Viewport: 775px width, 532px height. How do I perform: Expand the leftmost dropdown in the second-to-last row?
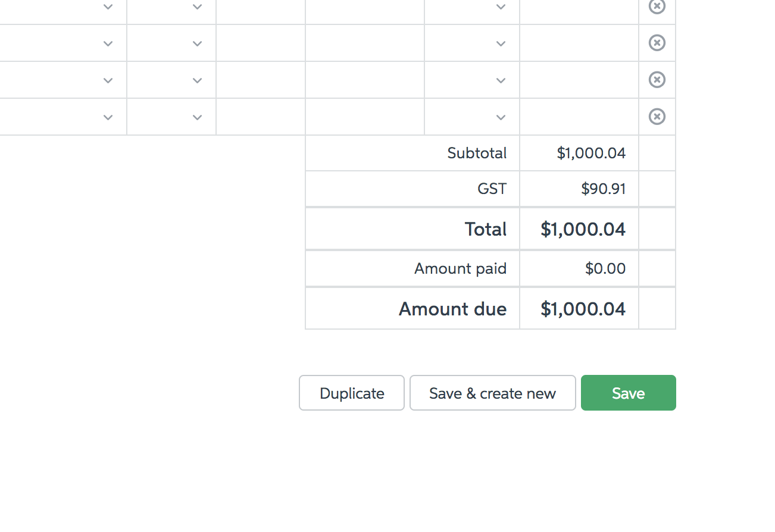click(108, 80)
